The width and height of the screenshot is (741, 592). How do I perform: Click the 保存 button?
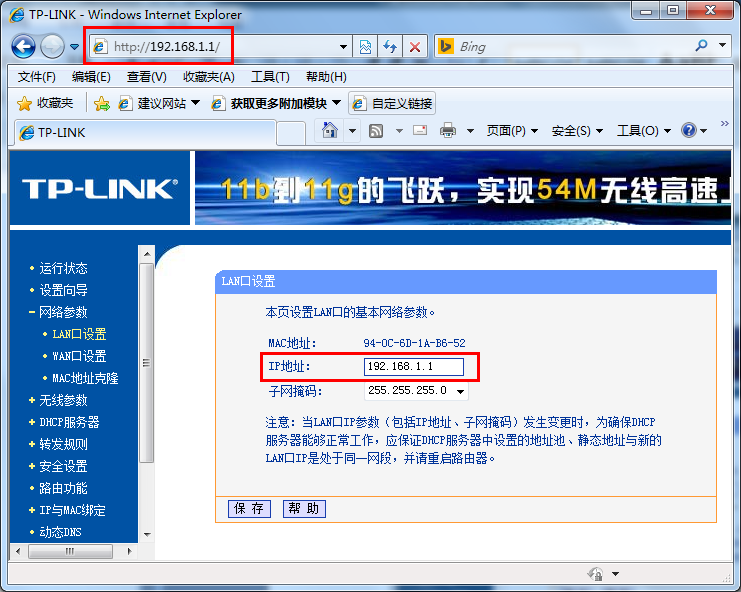249,509
